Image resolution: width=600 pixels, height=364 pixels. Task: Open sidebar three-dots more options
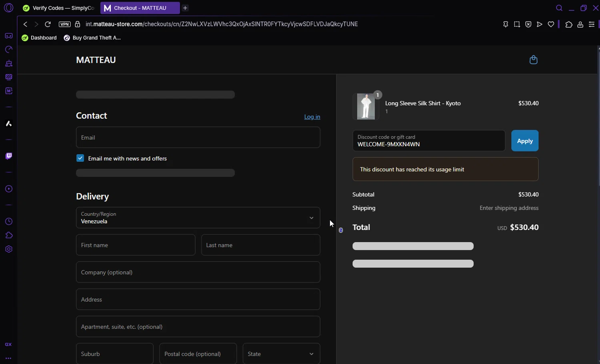tap(8, 358)
